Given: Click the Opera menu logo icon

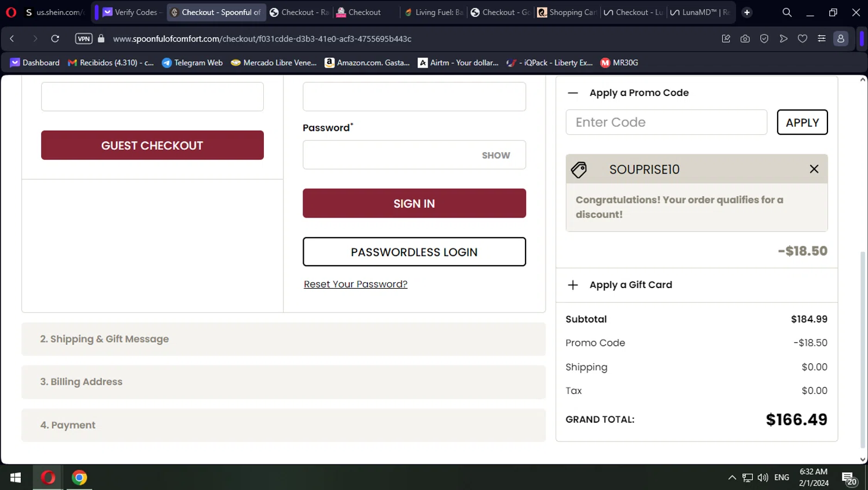Looking at the screenshot, I should tap(11, 12).
